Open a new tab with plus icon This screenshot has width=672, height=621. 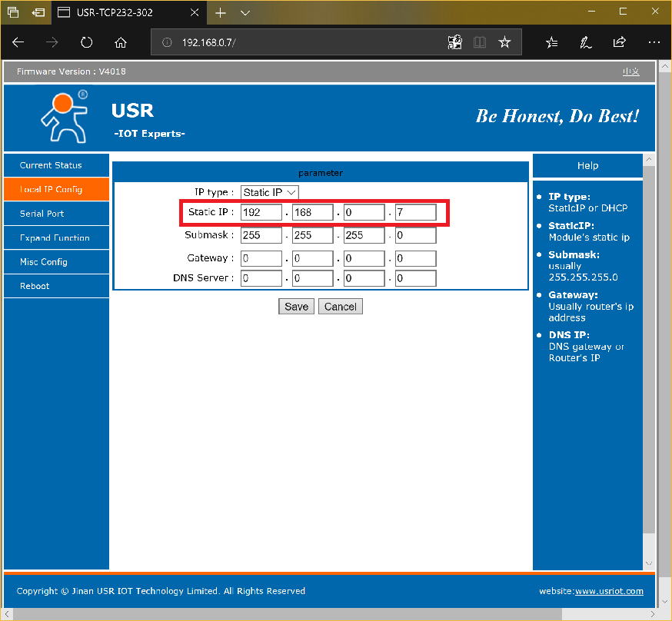(x=221, y=13)
